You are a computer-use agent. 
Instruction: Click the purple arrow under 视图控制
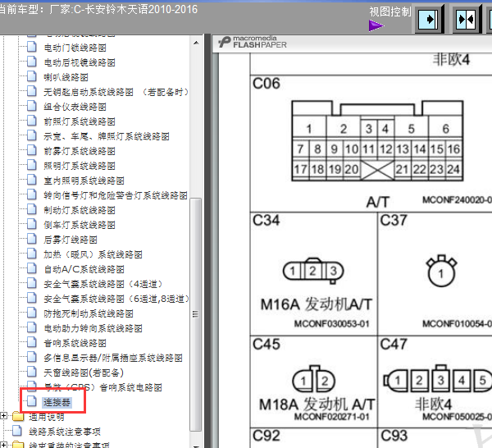pos(376,25)
